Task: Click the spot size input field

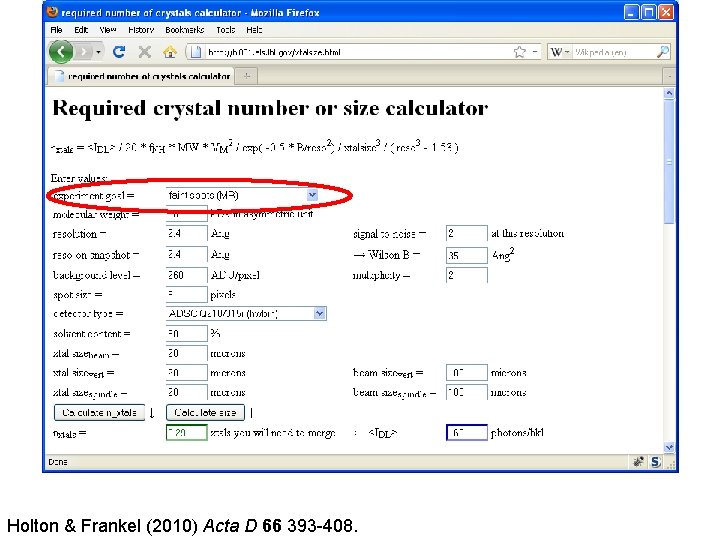Action: point(186,294)
